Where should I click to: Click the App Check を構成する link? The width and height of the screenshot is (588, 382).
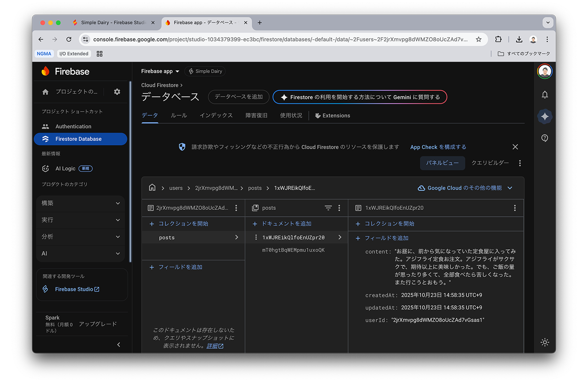[438, 146]
